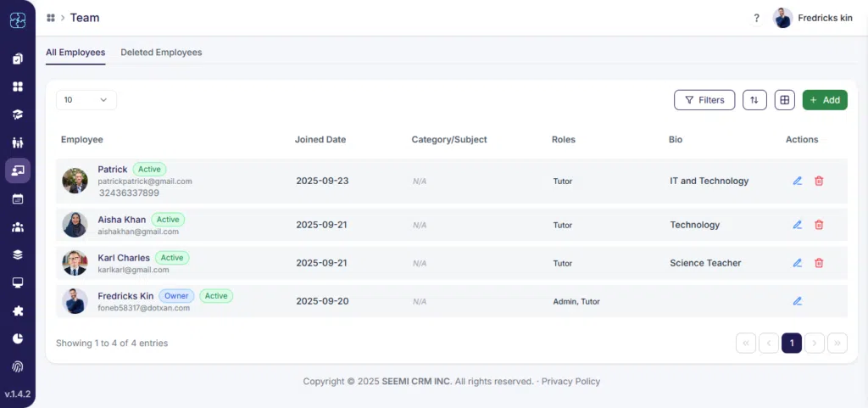Click Fredricks Kin's row profile photo
868x408 pixels.
[x=75, y=301]
